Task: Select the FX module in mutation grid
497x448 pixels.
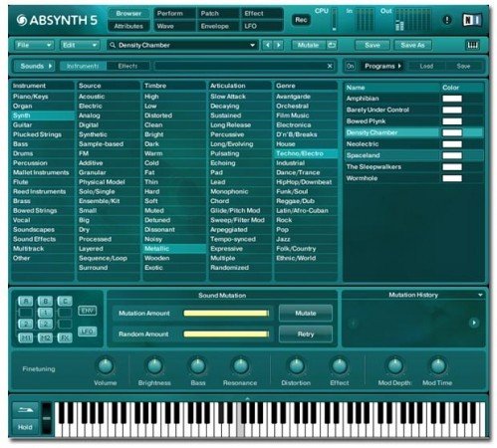Action: pyautogui.click(x=65, y=337)
